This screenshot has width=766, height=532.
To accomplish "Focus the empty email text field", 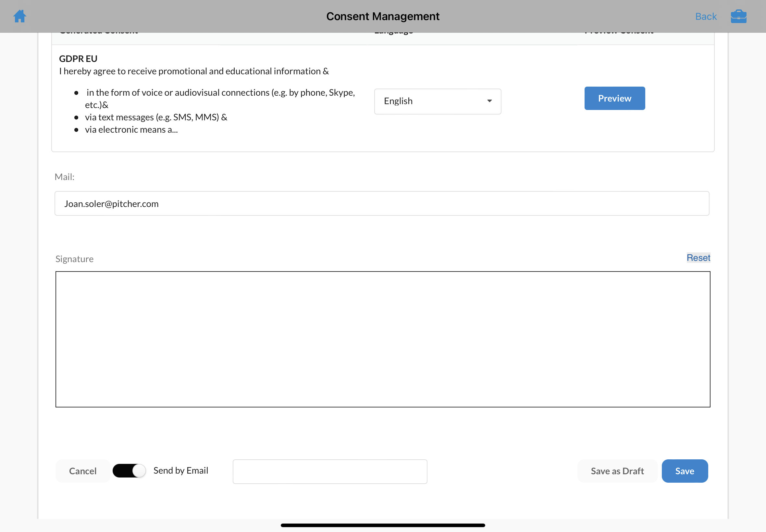I will (x=329, y=471).
